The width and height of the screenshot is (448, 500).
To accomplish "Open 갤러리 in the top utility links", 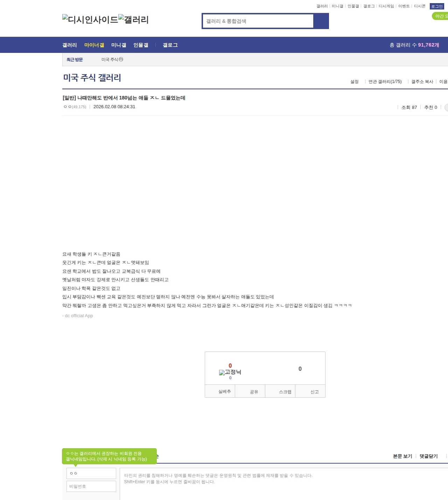I will 322,6.
